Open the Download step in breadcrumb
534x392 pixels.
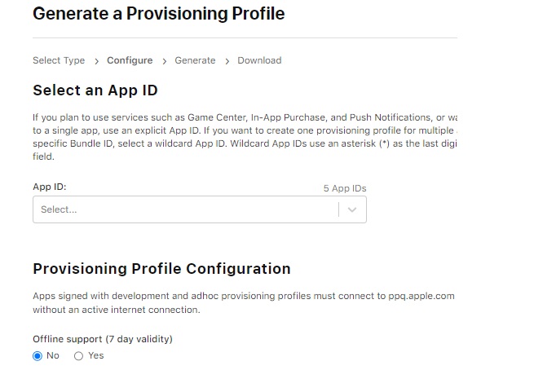[259, 60]
